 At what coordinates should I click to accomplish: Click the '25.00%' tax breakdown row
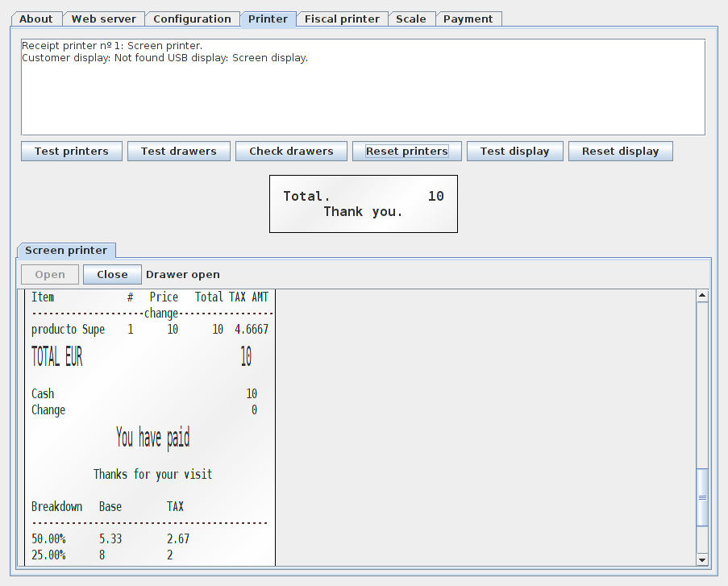click(x=102, y=555)
